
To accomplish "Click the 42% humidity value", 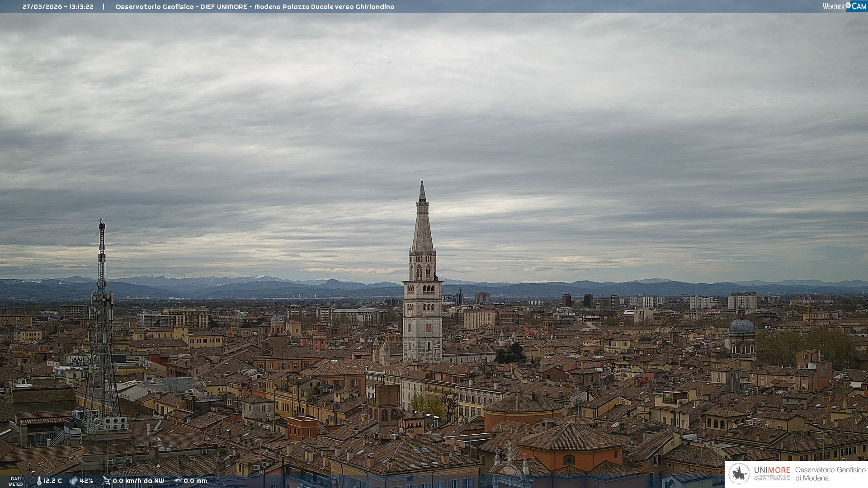I will coord(86,481).
